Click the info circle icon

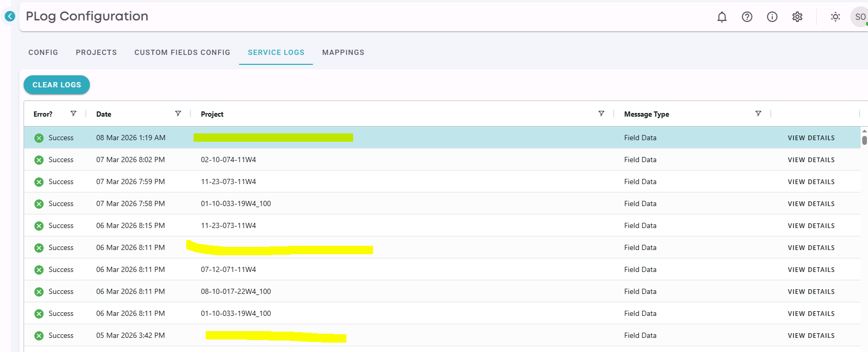pos(772,17)
